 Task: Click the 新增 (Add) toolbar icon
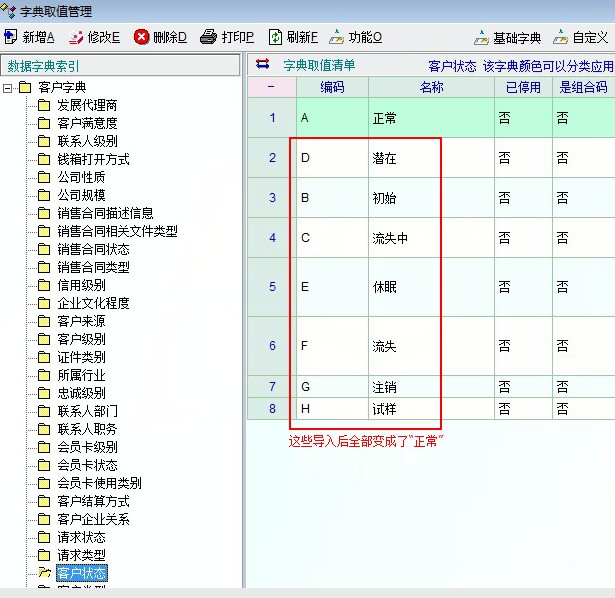[11, 37]
